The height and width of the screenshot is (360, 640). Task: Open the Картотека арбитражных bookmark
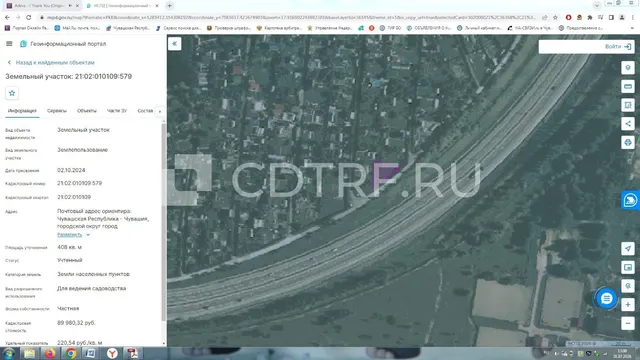click(x=279, y=28)
